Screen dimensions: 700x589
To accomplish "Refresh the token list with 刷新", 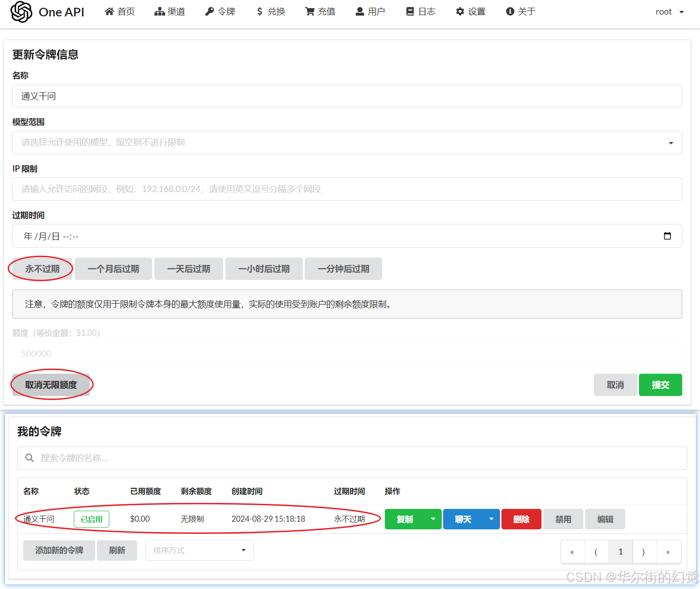I will [x=117, y=551].
